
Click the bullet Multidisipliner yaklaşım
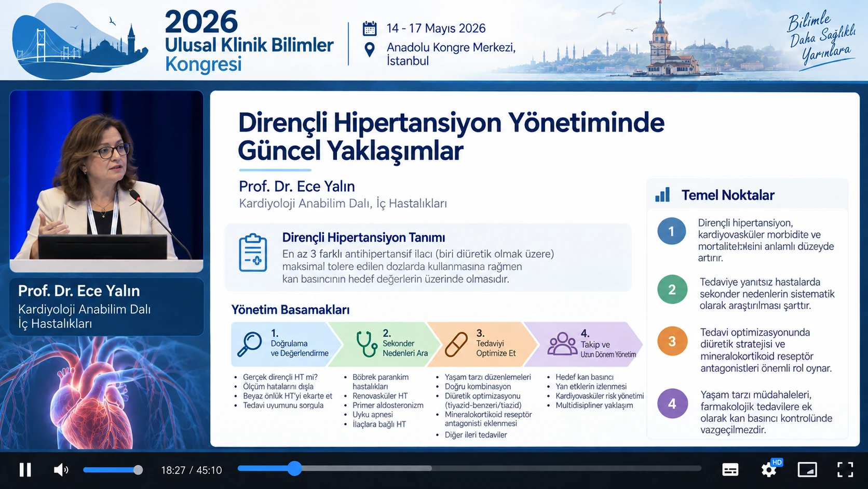click(594, 405)
